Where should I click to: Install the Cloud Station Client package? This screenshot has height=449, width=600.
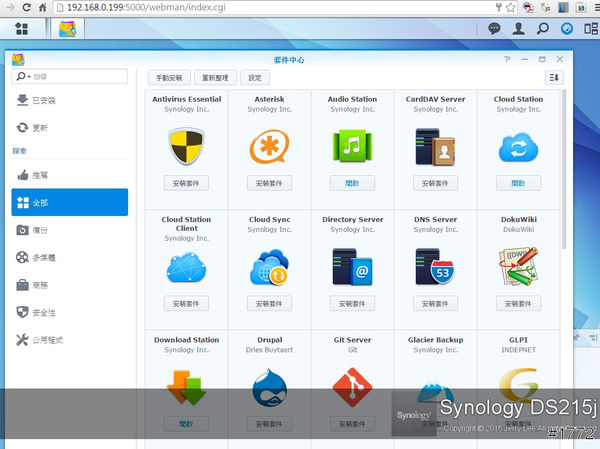click(x=186, y=304)
